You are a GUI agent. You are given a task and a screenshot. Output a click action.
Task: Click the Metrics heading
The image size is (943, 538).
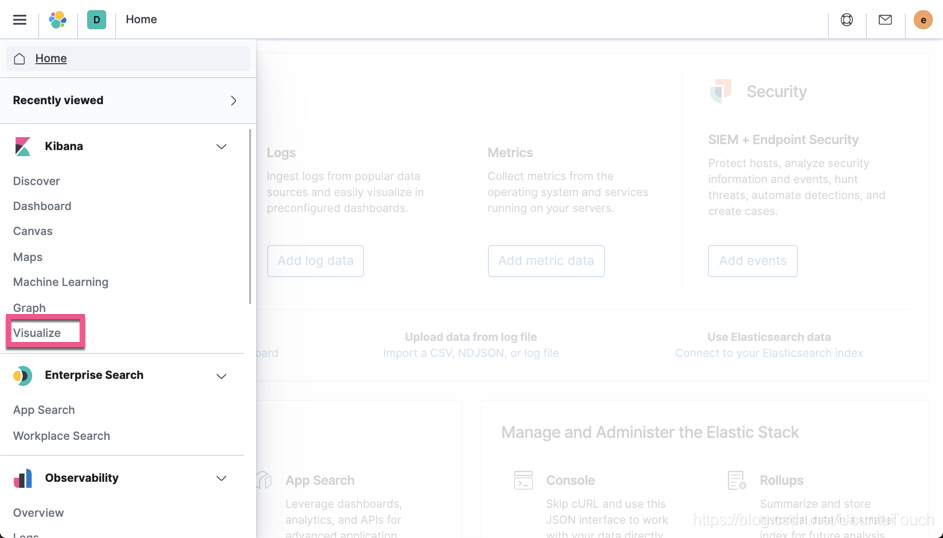click(x=510, y=153)
